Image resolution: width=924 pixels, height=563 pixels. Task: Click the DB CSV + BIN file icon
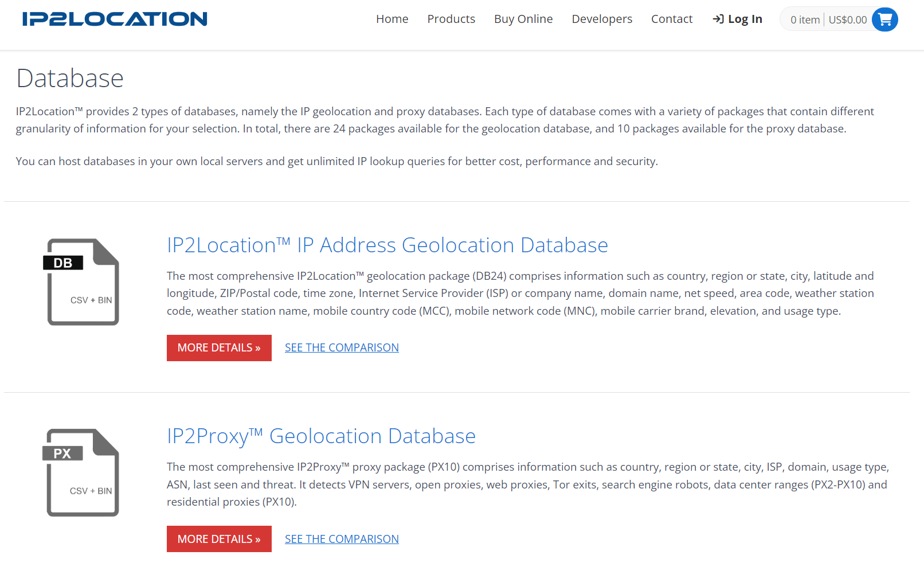[83, 281]
